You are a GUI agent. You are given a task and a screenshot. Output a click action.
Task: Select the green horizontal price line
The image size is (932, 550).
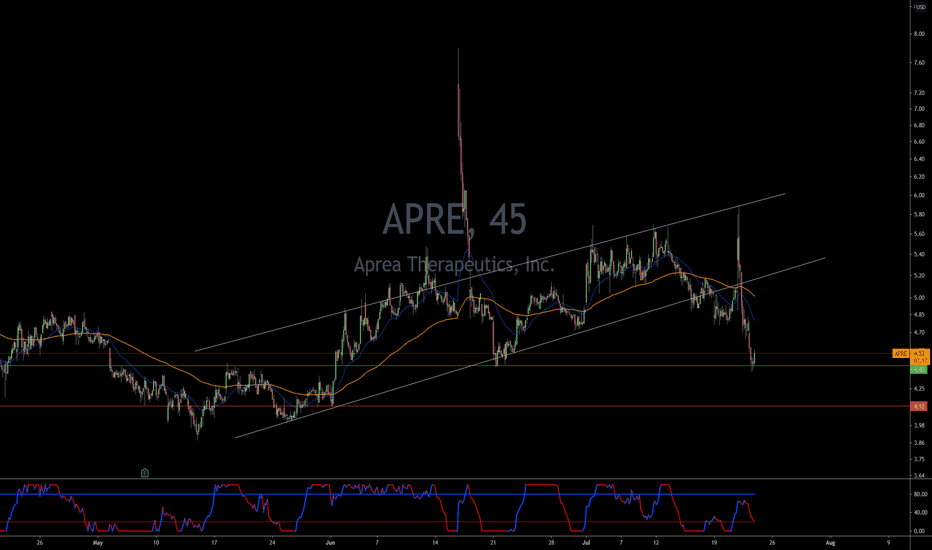coord(455,366)
